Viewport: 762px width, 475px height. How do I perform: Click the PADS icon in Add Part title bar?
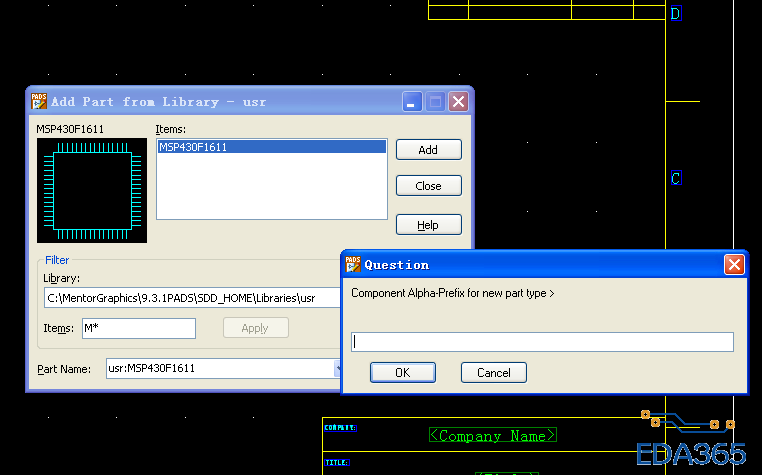point(39,101)
